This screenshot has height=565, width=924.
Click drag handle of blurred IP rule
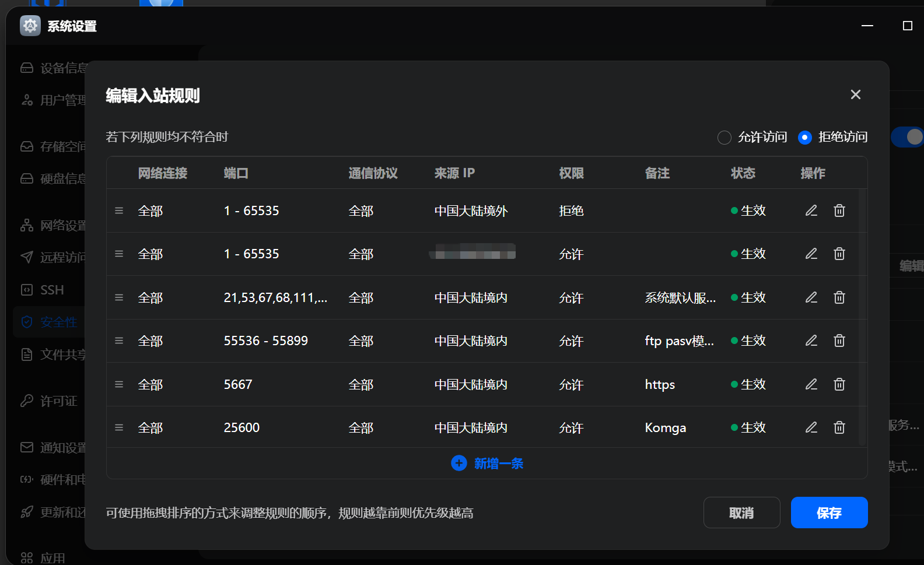119,254
